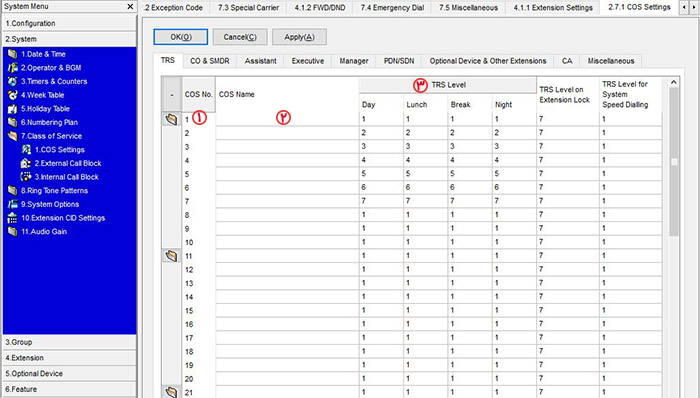The width and height of the screenshot is (700, 398).
Task: Click Speed Dialling level of COS 15
Action: (630, 311)
